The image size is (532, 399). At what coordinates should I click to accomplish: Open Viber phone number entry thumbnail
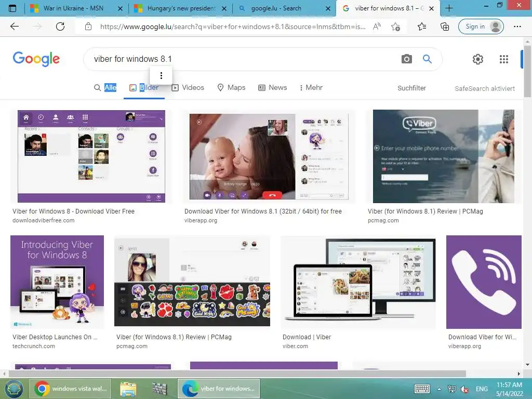pyautogui.click(x=444, y=156)
